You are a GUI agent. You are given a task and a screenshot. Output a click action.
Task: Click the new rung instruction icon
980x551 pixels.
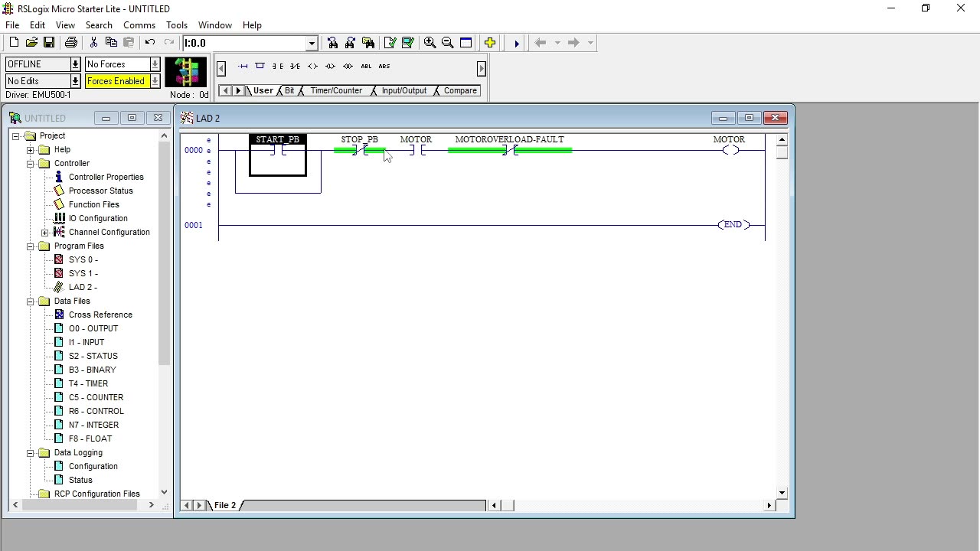[243, 66]
